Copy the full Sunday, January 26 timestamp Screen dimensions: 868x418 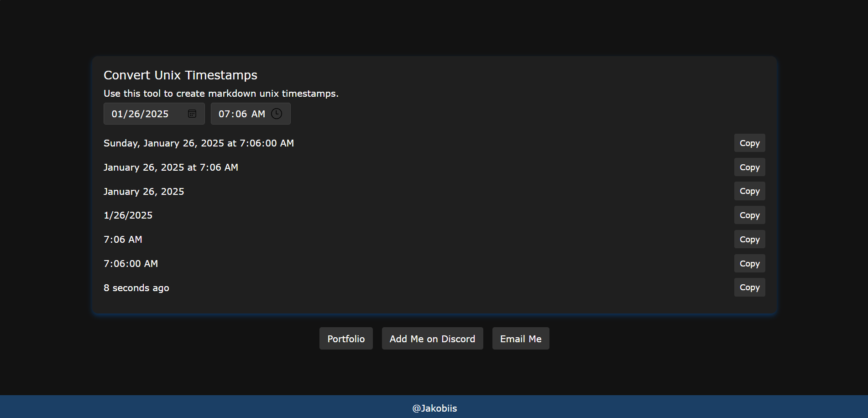click(749, 143)
